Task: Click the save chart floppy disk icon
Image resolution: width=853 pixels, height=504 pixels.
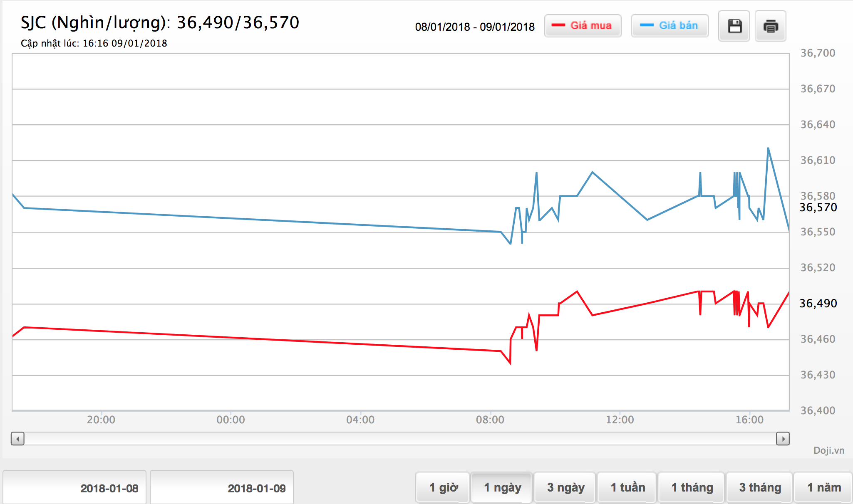Action: 734,26
